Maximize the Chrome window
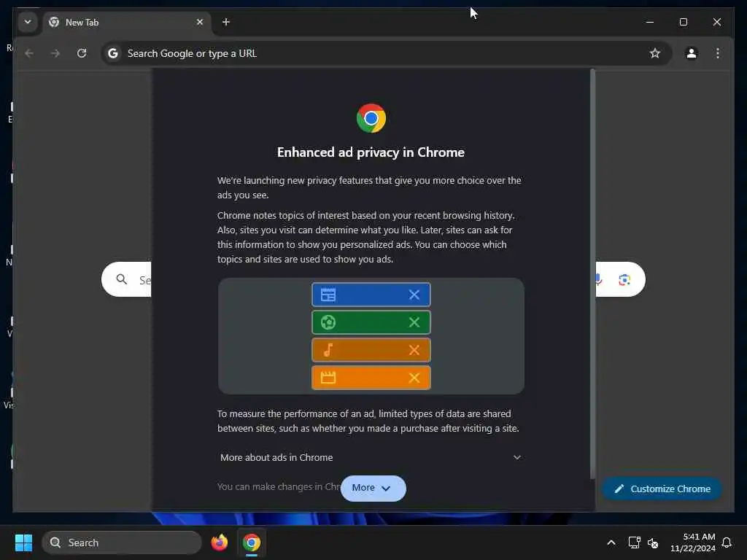 (x=683, y=22)
